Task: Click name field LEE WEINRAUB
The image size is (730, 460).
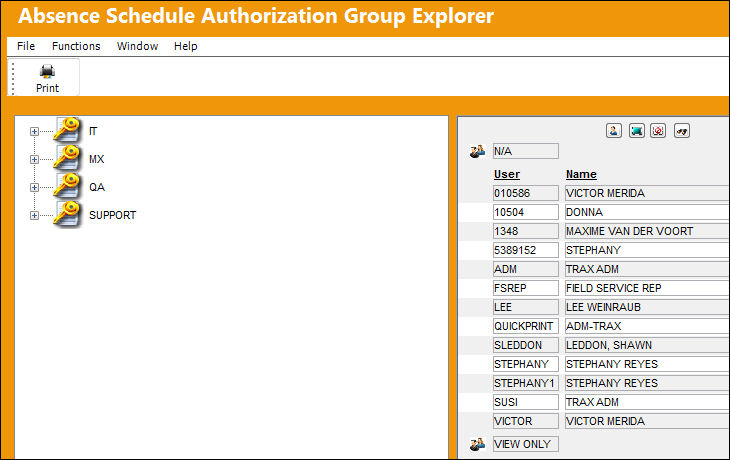Action: tap(647, 307)
